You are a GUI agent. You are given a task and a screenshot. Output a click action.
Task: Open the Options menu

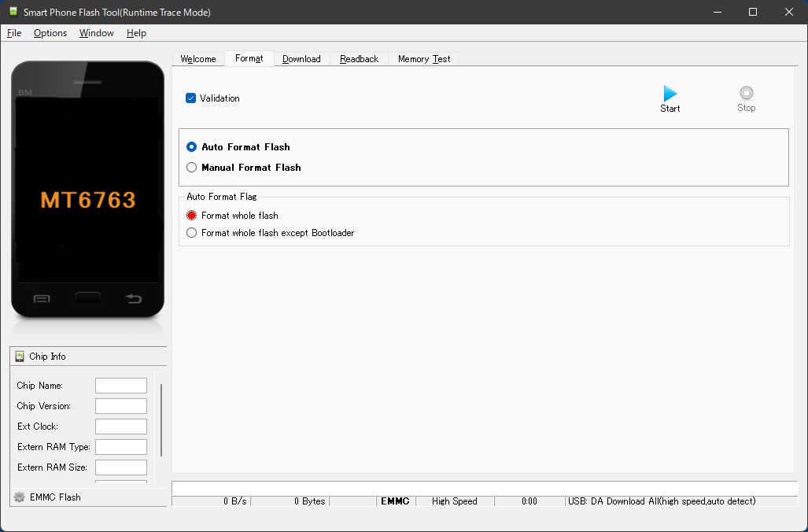coord(50,33)
